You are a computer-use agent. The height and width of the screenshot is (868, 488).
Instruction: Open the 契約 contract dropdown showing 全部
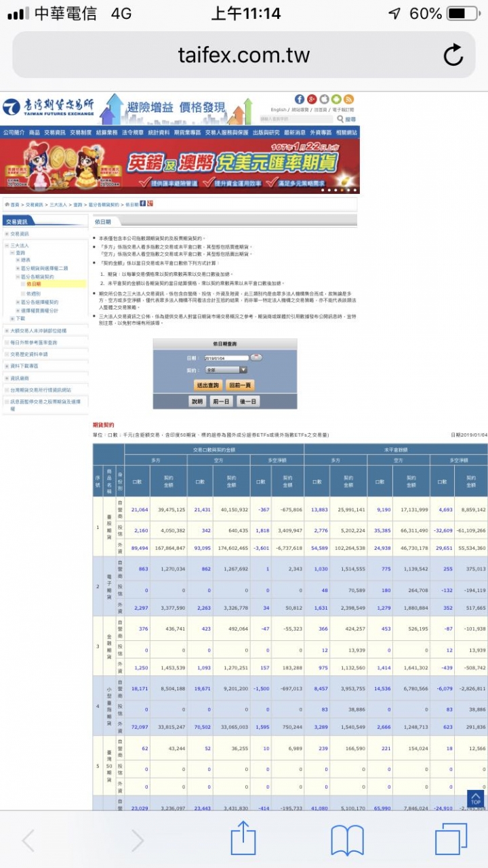pos(226,370)
